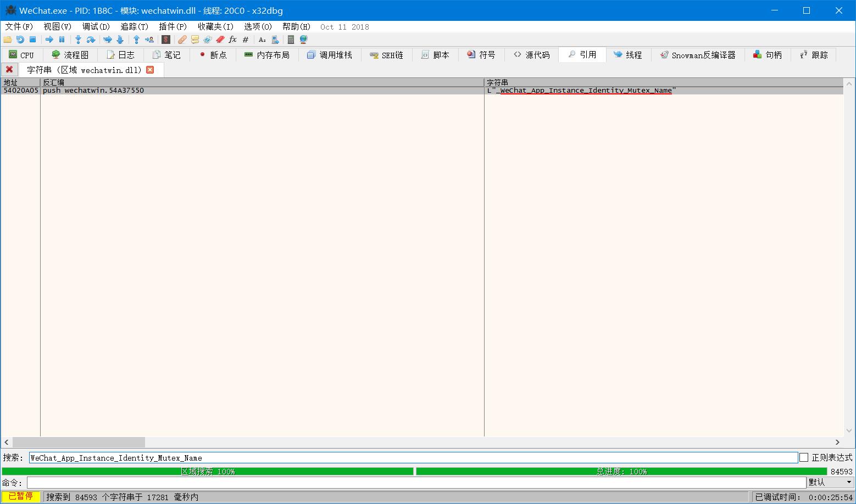
Task: Open the 视图(V) menu
Action: click(x=58, y=26)
